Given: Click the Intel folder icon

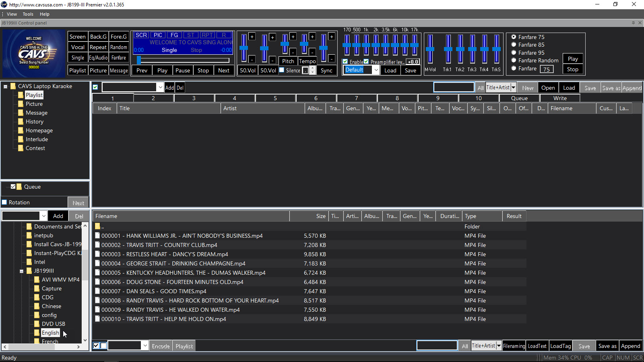Looking at the screenshot, I should (29, 262).
